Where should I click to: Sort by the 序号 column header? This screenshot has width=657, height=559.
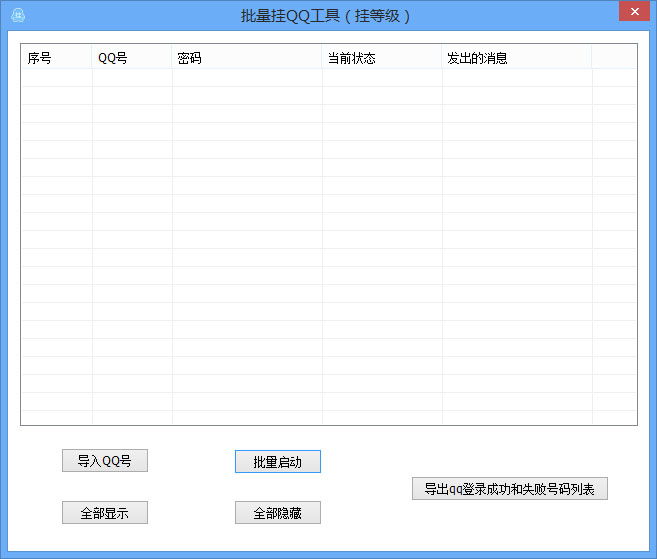(56, 57)
